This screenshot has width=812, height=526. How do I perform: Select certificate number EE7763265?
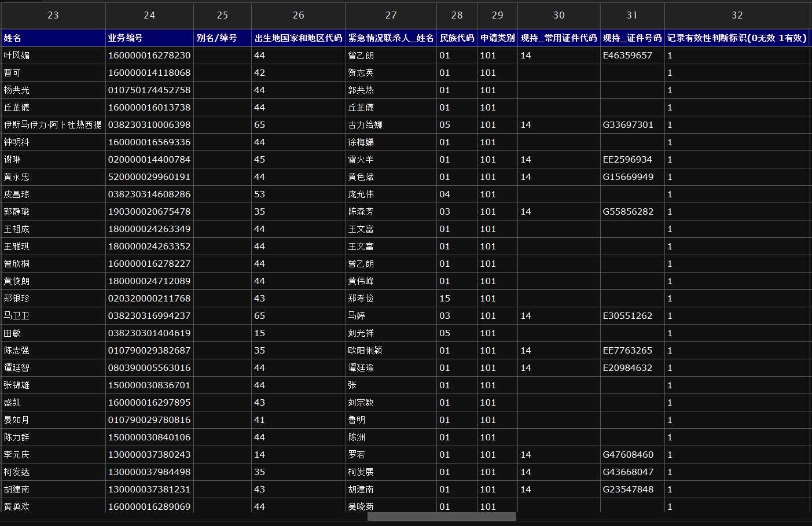click(632, 351)
